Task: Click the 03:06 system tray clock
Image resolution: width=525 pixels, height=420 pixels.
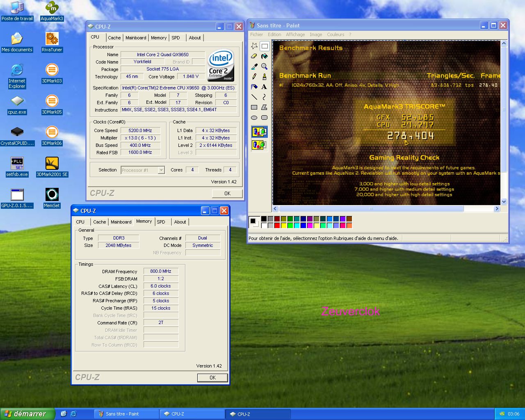Action: click(514, 414)
